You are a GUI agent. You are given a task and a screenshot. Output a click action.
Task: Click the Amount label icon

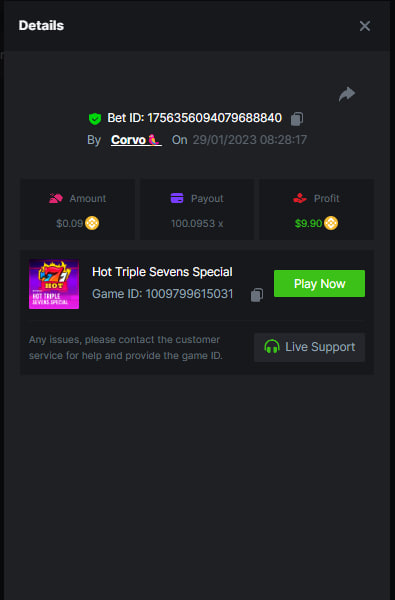pos(56,198)
